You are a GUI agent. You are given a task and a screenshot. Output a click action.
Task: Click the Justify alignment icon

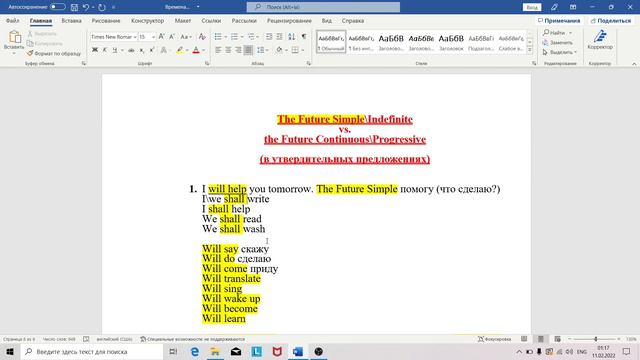248,50
